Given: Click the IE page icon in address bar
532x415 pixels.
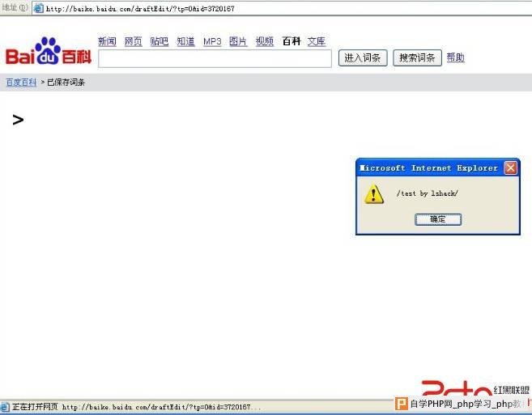Looking at the screenshot, I should point(39,8).
